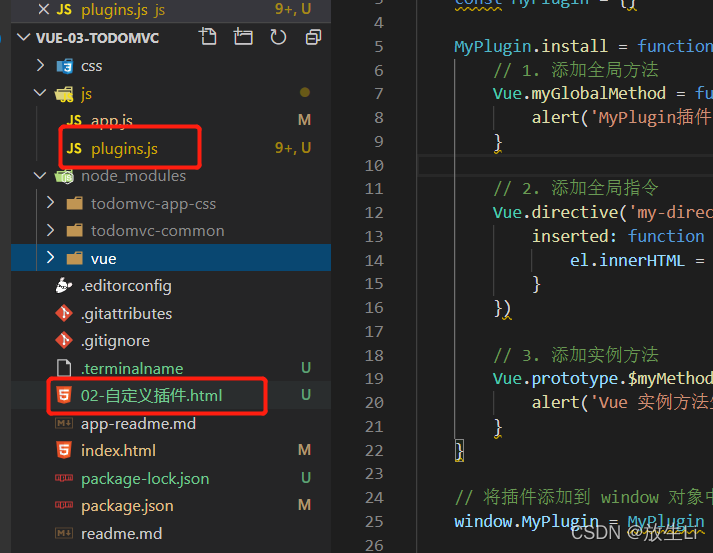Open the 02-自定义插件.html file
Screen dimensions: 713x553
pyautogui.click(x=151, y=396)
